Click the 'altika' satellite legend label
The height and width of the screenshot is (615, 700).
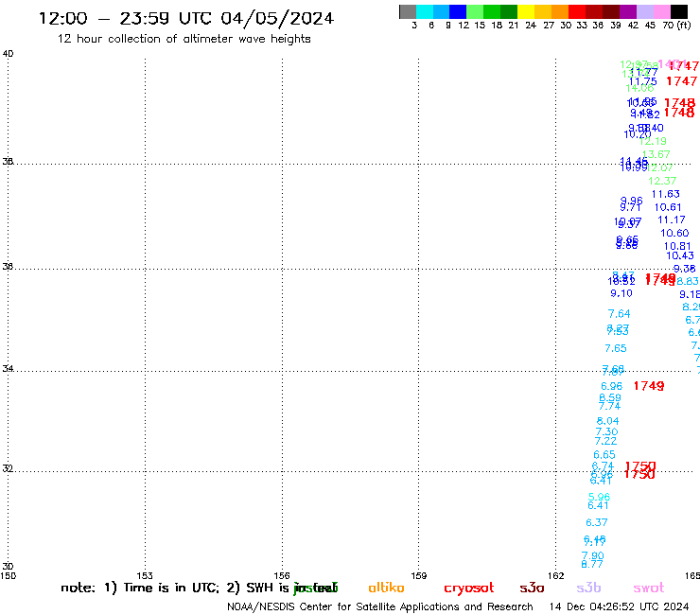pos(386,588)
